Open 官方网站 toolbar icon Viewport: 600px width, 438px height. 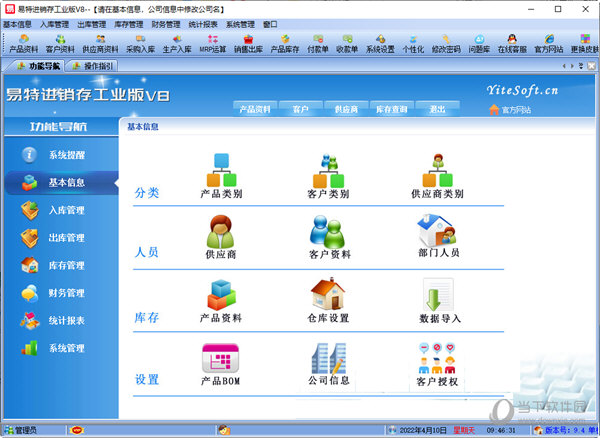point(549,44)
